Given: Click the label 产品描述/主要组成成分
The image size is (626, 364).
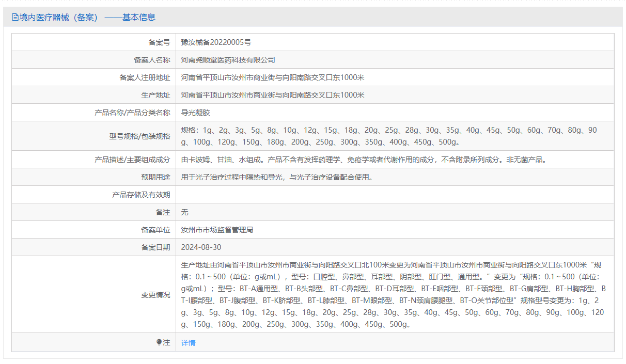Looking at the screenshot, I should pos(132,160).
